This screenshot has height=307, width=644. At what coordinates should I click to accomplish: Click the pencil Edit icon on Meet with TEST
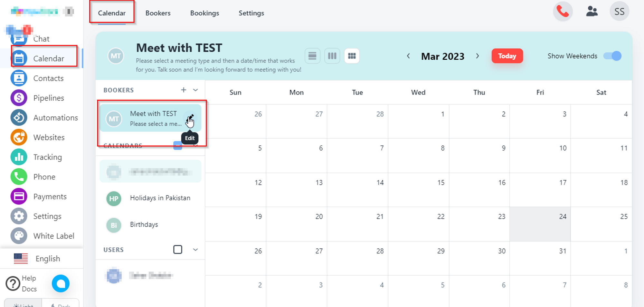(190, 117)
